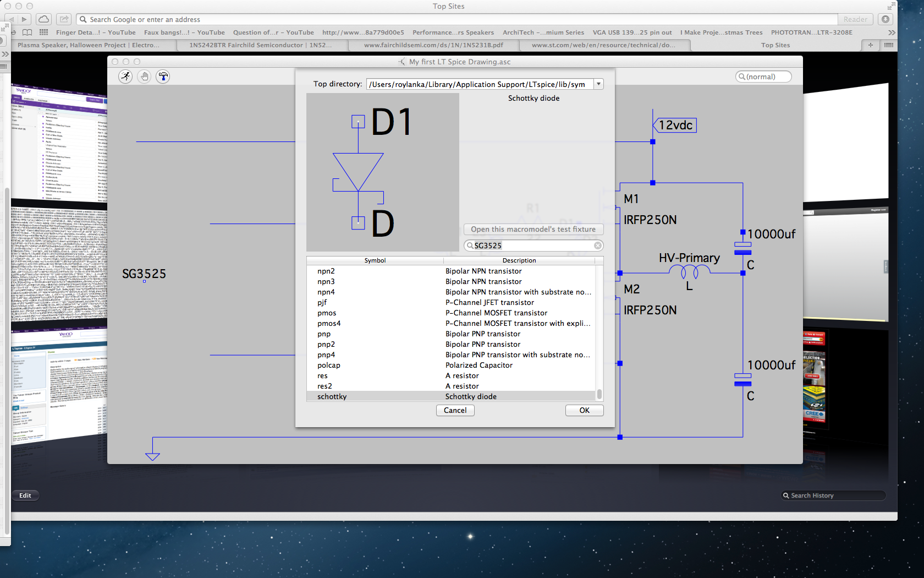Switch to fairchildsemi 1N5231B.pdf tab

pyautogui.click(x=433, y=45)
